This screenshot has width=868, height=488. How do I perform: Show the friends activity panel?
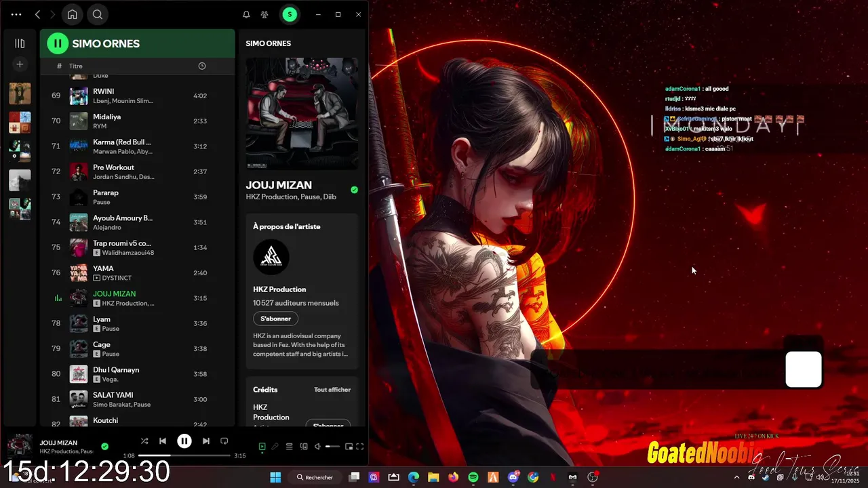coord(264,14)
